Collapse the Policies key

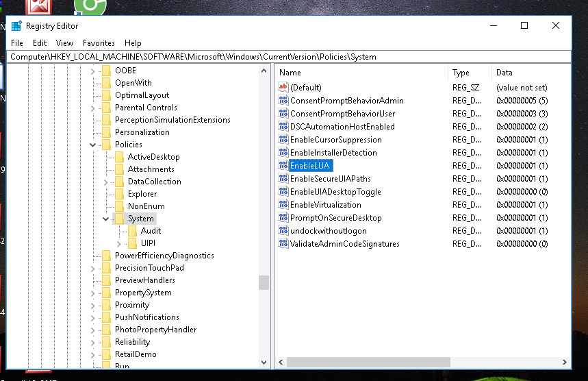(92, 145)
